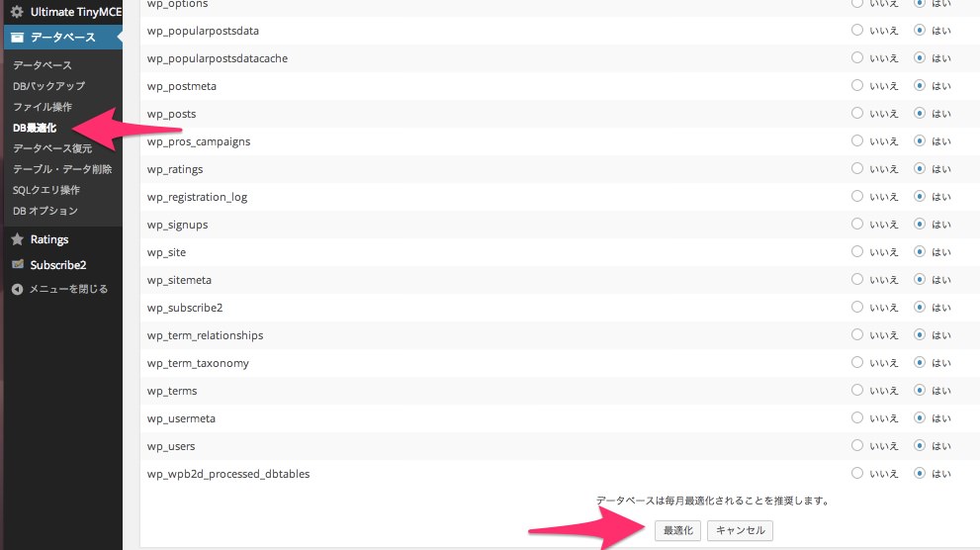Select いいえ for wp_popularpostsdata
Viewport: 980px width, 550px height.
point(856,30)
